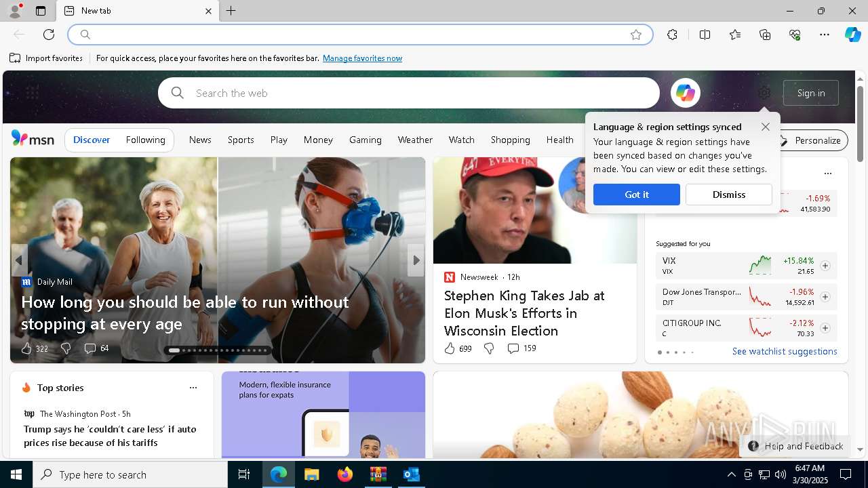Open Copilot icon beside web search
The height and width of the screenshot is (488, 868).
(685, 93)
